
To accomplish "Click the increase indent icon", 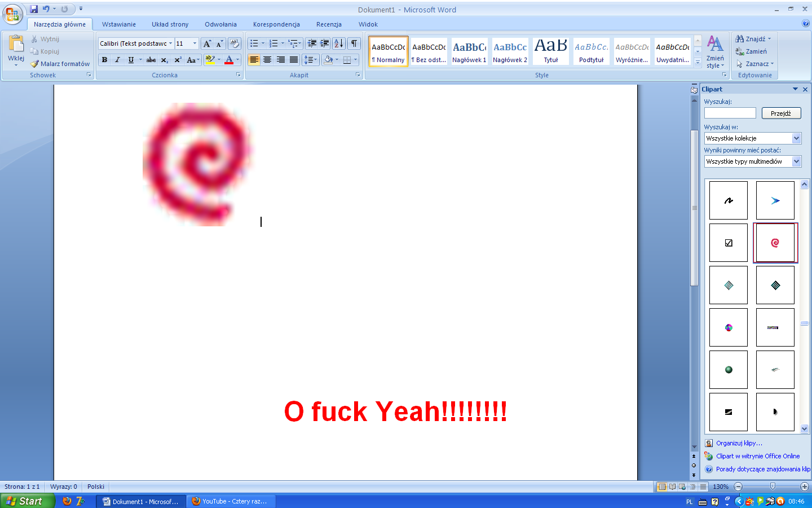I will click(x=325, y=43).
